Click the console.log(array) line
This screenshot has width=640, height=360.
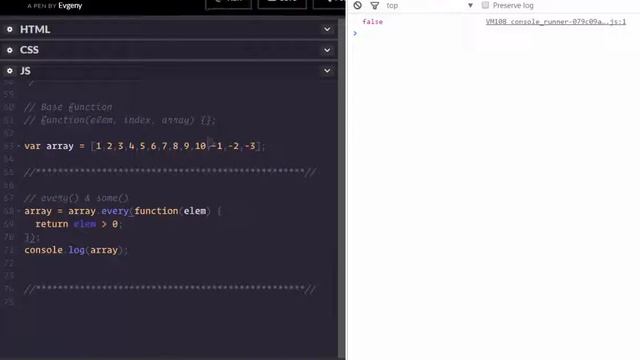[x=76, y=250]
